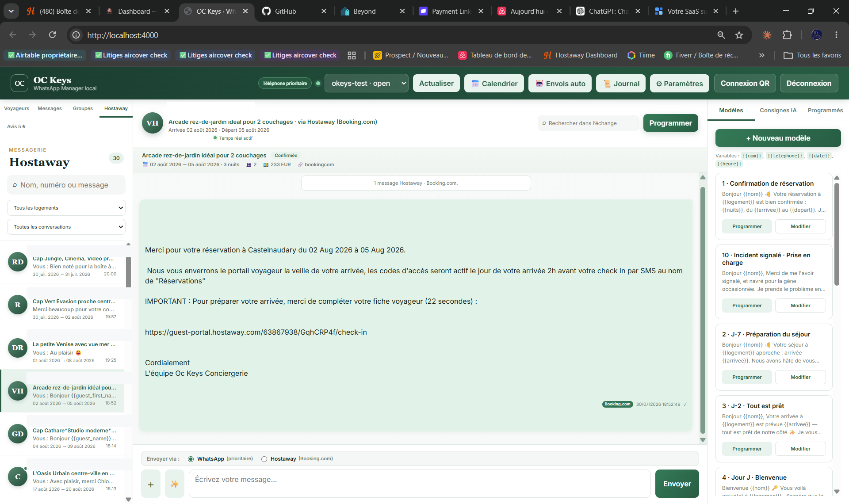Click Modifier for Confirmation de réservation

click(x=800, y=226)
